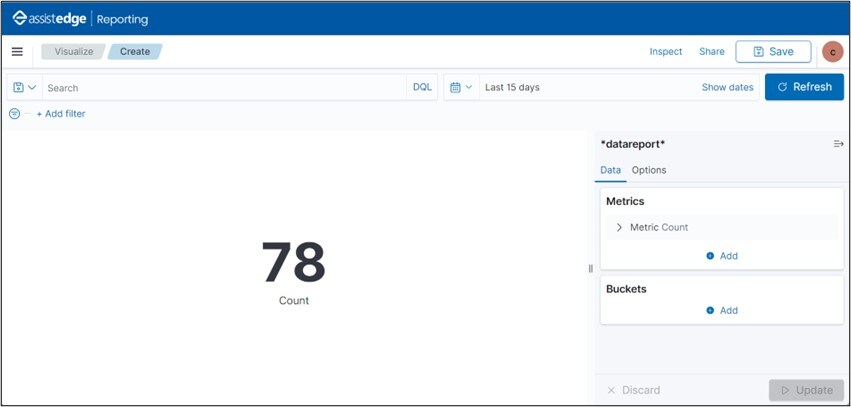Discard pending editor changes
The image size is (851, 407).
633,390
